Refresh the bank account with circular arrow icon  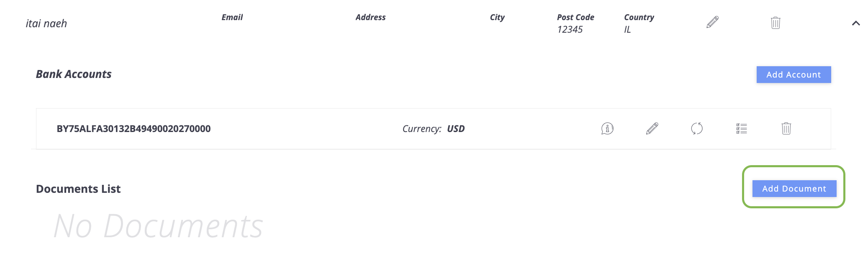coord(697,129)
